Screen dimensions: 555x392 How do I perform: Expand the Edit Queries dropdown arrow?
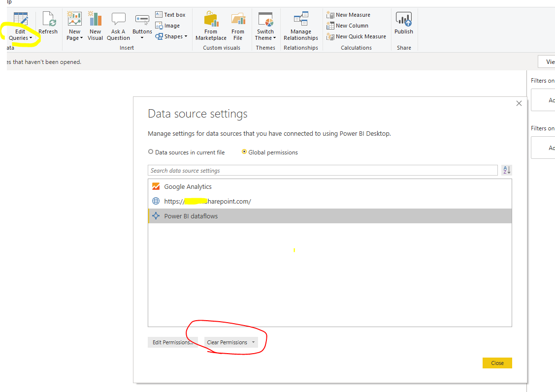(31, 38)
